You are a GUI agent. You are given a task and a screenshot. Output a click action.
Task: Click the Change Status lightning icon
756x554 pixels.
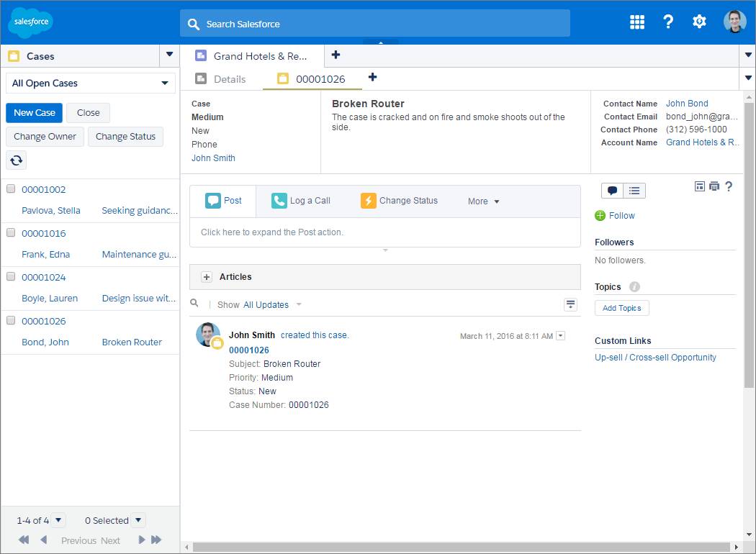(369, 201)
